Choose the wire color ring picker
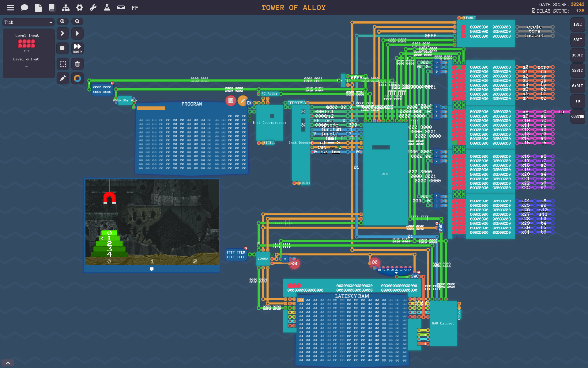The height and width of the screenshot is (368, 588). [77, 79]
